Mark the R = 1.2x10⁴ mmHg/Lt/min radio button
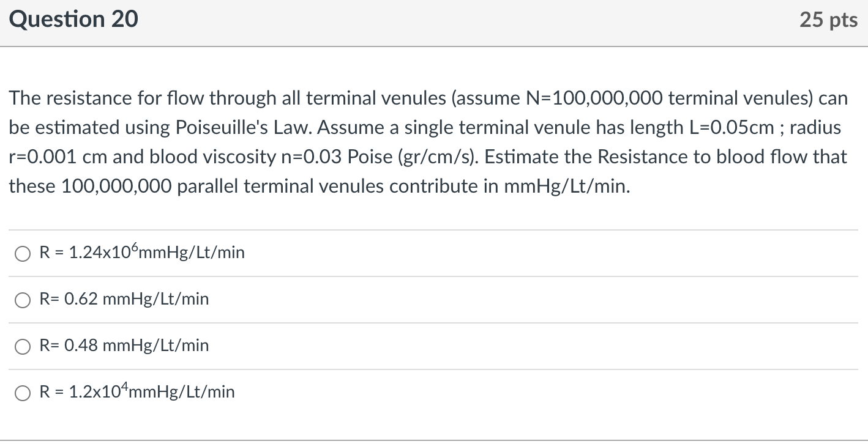The image size is (868, 444). point(23,393)
